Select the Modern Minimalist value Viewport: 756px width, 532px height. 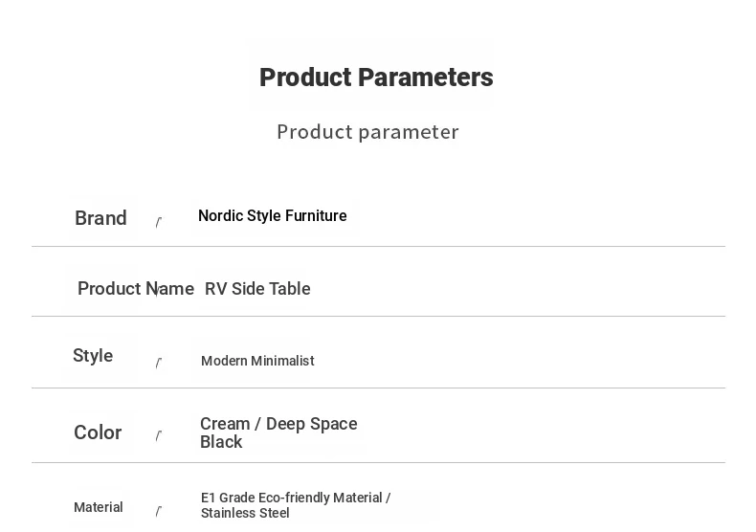coord(257,361)
